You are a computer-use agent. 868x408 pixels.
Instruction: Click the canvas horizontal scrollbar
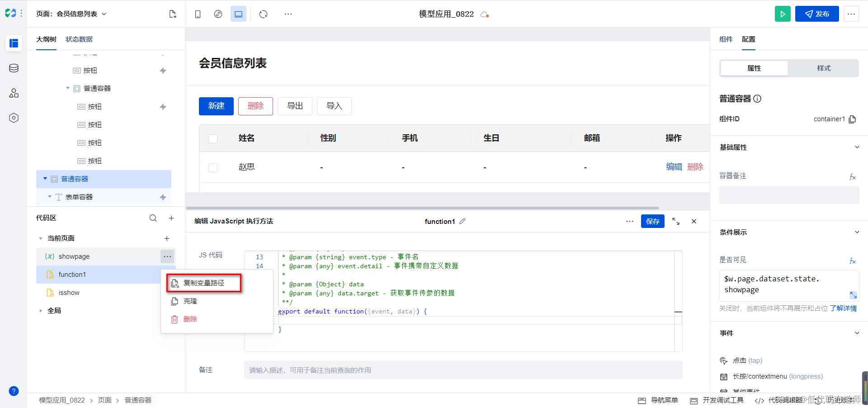(x=422, y=208)
